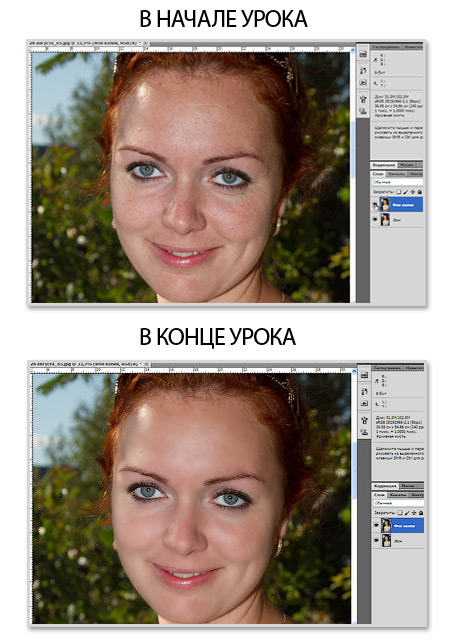Switch to 'Навигатор' tab in the beginning-of-lesson screenshot
450x640 pixels.
pos(413,47)
